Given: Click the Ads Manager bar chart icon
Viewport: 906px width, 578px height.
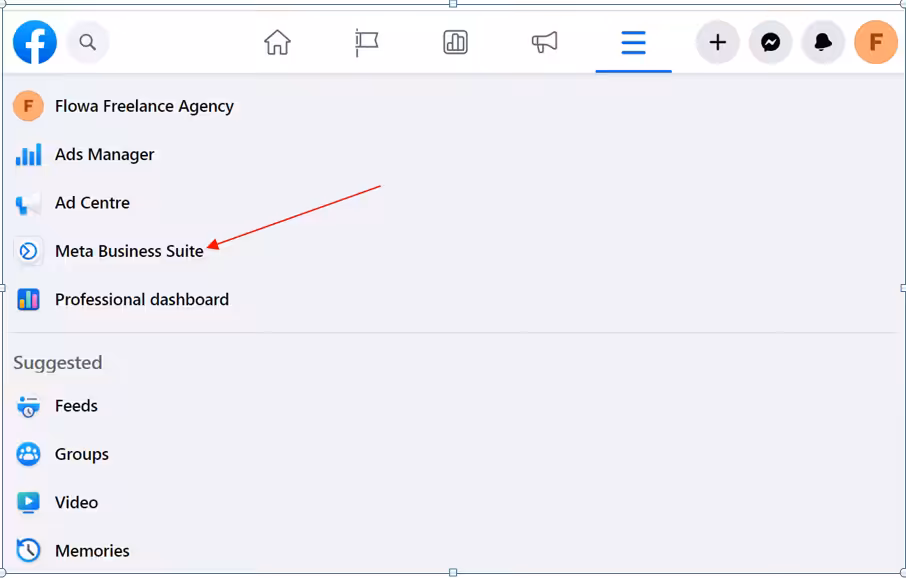Looking at the screenshot, I should [x=28, y=154].
